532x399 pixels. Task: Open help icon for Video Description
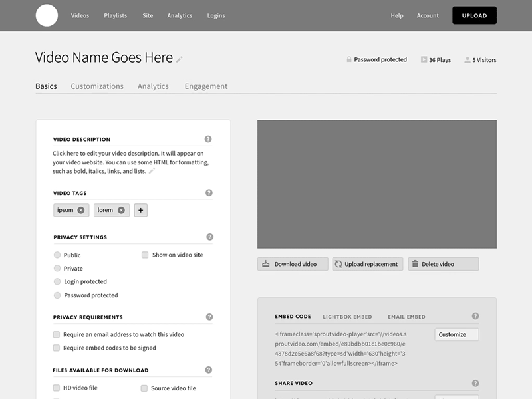click(208, 139)
